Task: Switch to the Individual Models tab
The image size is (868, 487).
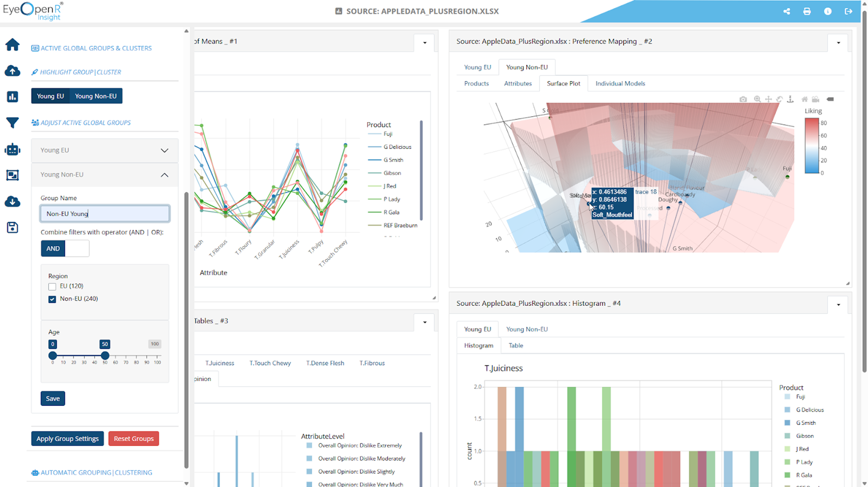Action: [x=620, y=83]
